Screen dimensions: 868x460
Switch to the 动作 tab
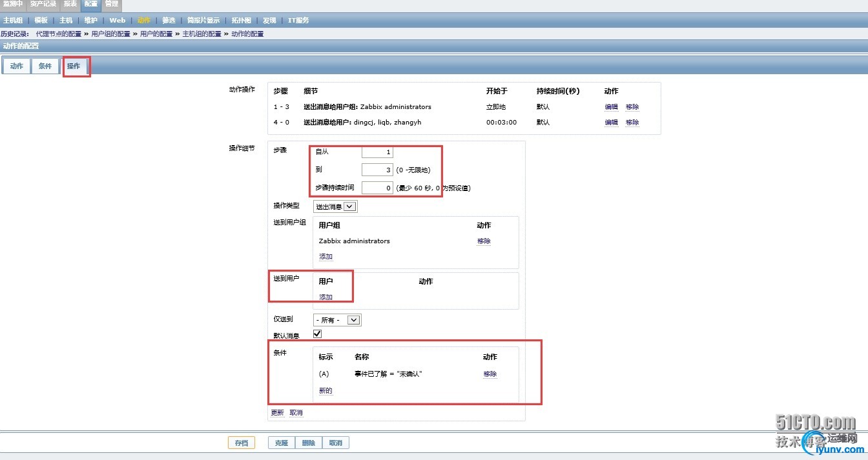tap(17, 66)
